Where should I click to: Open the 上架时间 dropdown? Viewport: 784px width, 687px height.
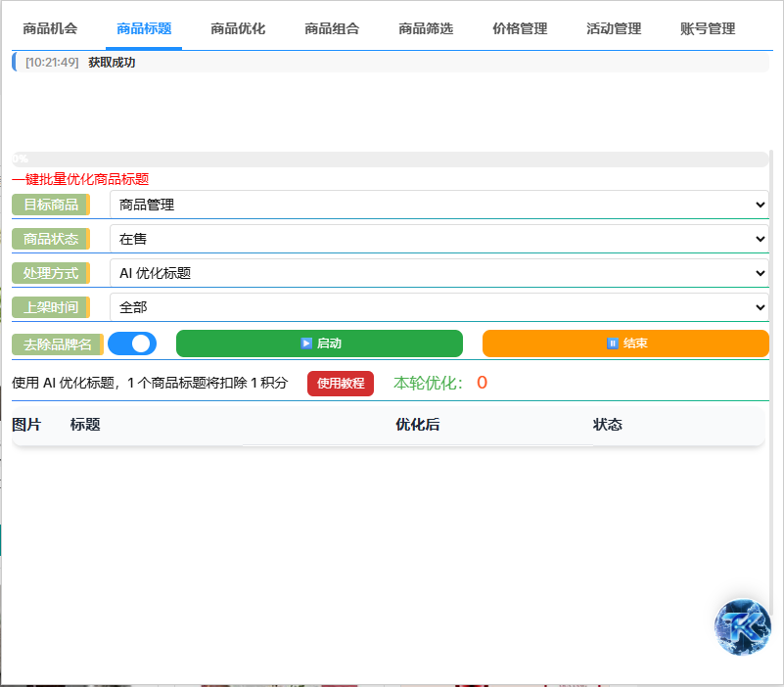(x=438, y=307)
